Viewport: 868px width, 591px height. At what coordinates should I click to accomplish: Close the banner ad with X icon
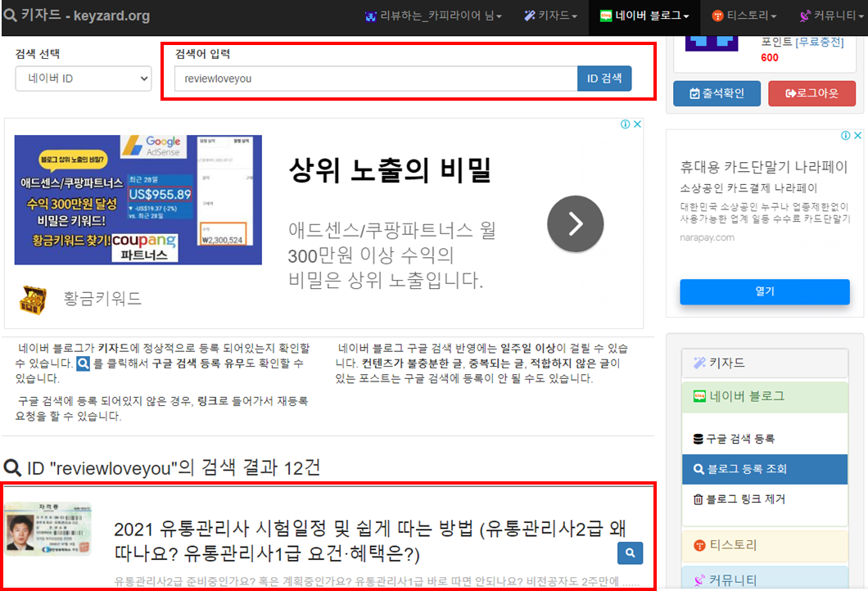pyautogui.click(x=637, y=124)
